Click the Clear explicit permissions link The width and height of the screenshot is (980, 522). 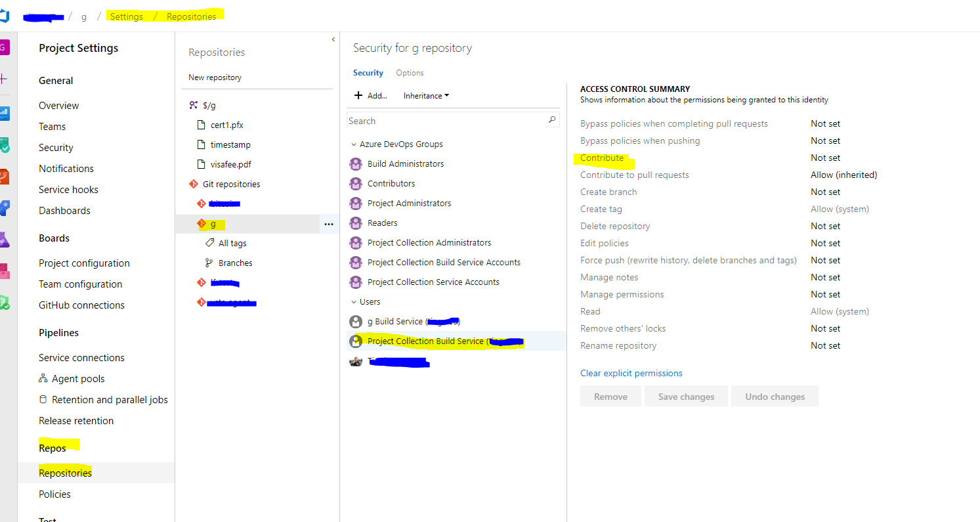631,373
